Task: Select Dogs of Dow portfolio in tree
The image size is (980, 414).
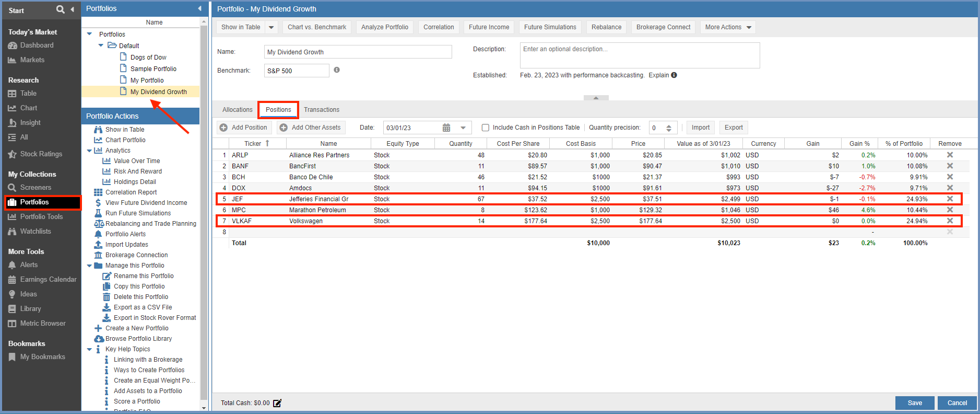Action: (148, 57)
